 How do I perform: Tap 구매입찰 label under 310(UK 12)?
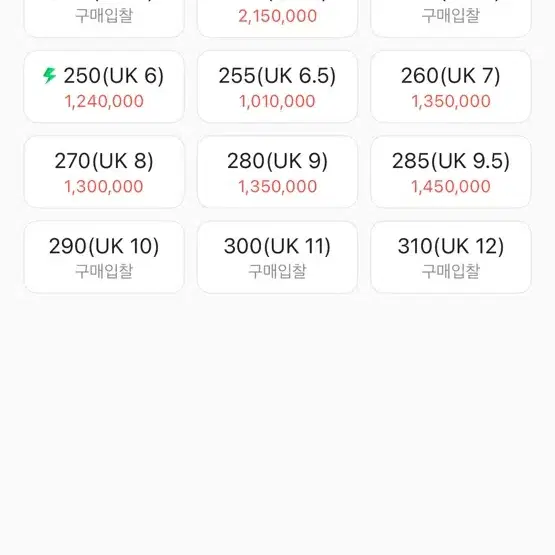(x=451, y=271)
